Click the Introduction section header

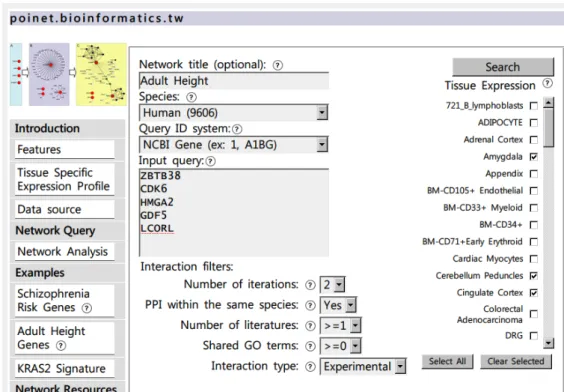pos(67,128)
